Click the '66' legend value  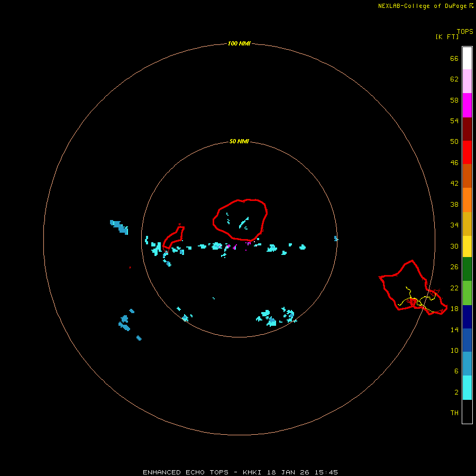pyautogui.click(x=454, y=59)
